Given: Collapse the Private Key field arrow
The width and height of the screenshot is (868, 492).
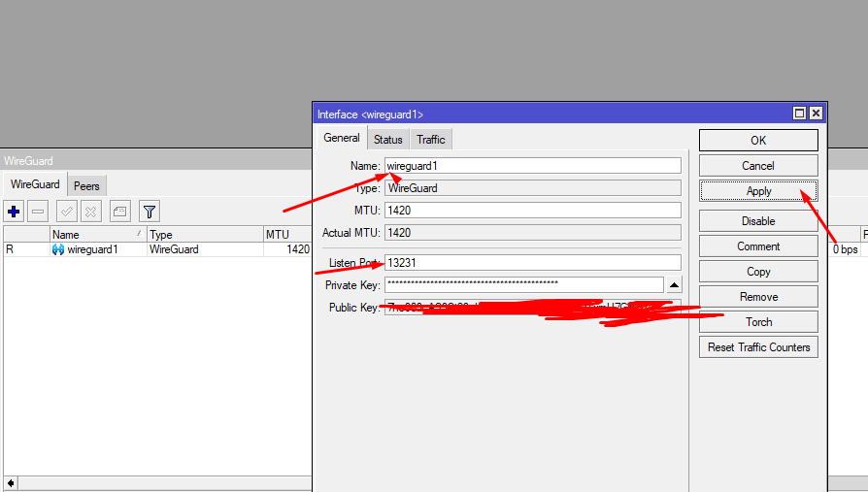Looking at the screenshot, I should [674, 285].
